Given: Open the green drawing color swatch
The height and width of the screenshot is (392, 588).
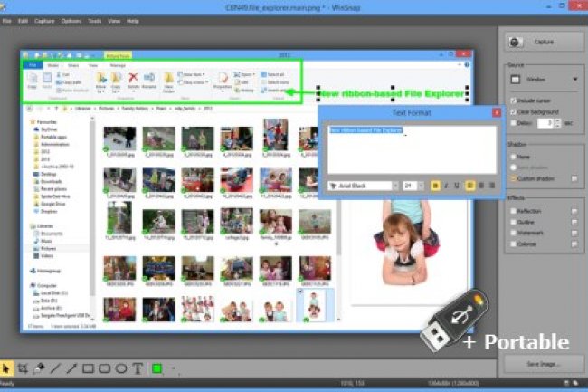Looking at the screenshot, I should click(x=157, y=368).
